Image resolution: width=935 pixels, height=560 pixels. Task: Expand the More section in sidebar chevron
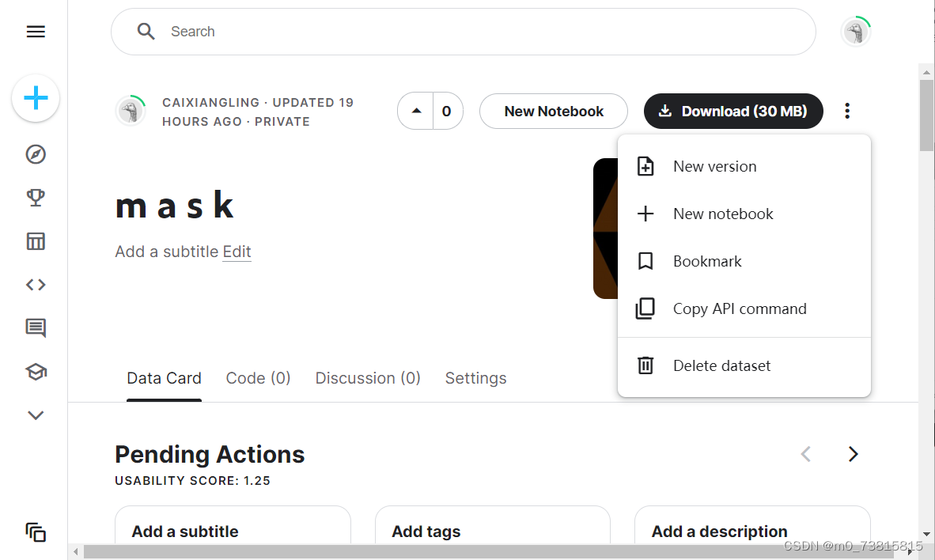point(35,414)
